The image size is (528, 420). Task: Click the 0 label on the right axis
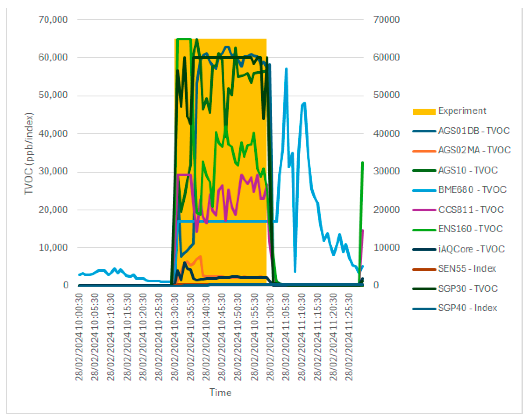[x=376, y=285]
